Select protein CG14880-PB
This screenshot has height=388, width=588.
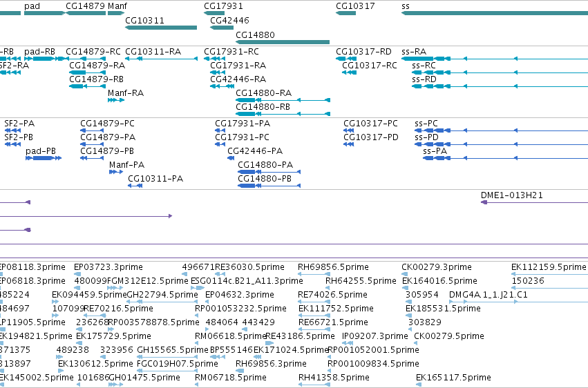click(265, 179)
